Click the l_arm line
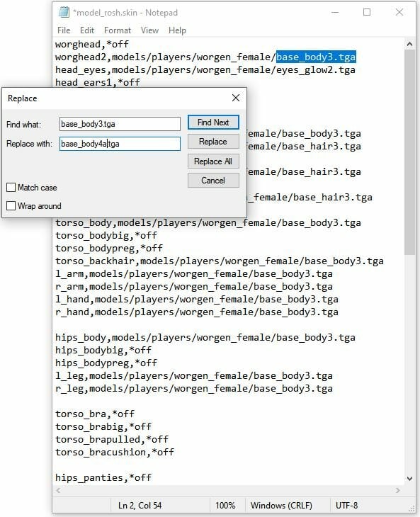Image resolution: width=420 pixels, height=517 pixels. 194,274
